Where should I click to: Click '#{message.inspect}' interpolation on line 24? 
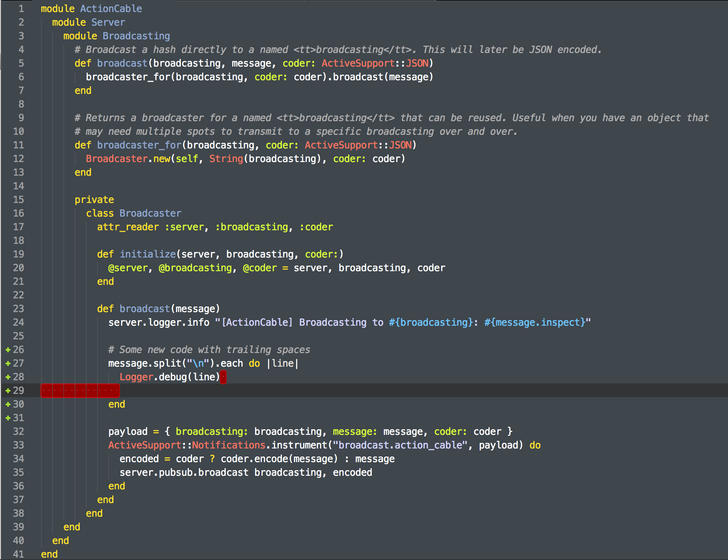click(x=535, y=323)
